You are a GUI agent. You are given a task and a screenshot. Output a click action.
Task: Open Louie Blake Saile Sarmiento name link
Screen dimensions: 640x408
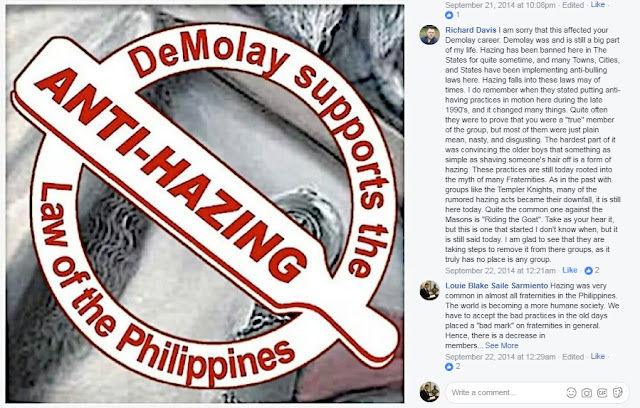496,286
